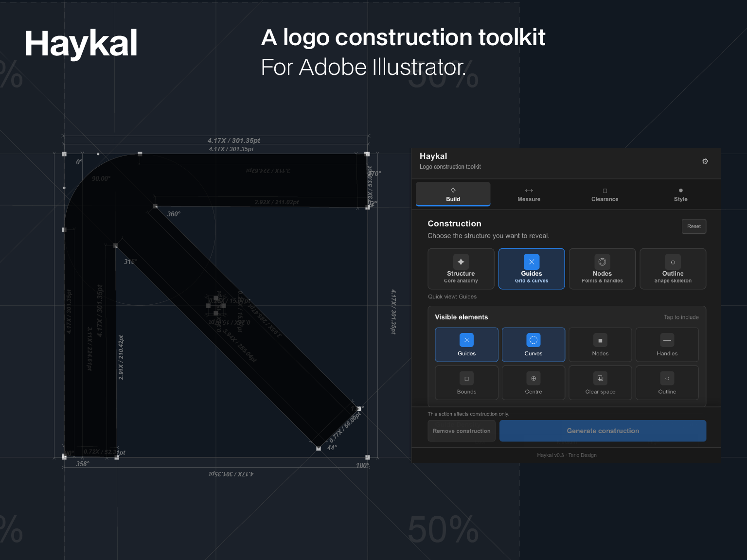
Task: Toggle Curves in Visible elements
Action: tap(534, 345)
